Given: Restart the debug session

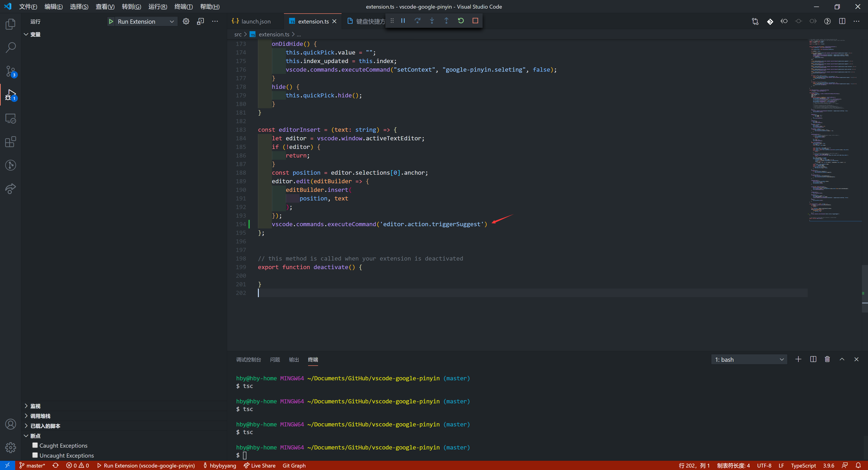Looking at the screenshot, I should (461, 21).
